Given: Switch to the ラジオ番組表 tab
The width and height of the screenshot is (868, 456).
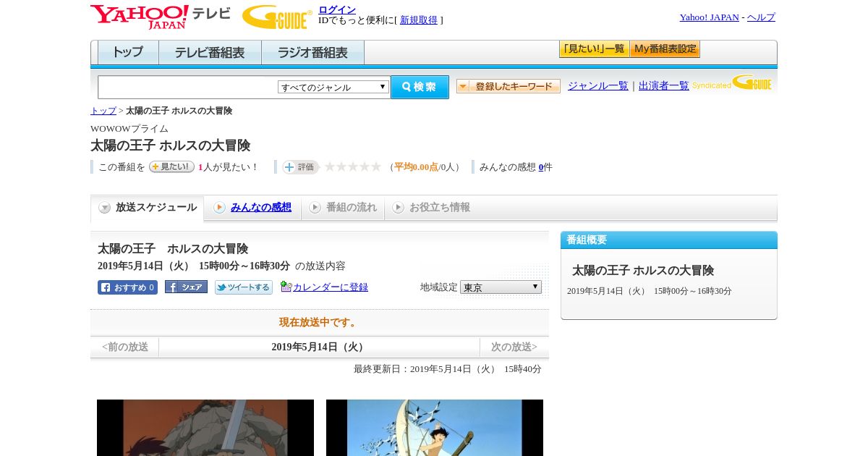Looking at the screenshot, I should pyautogui.click(x=312, y=53).
